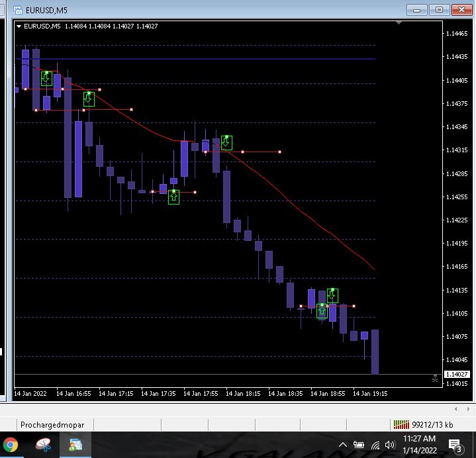Open the clock showing 11:27 AM
The height and width of the screenshot is (458, 476).
(419, 445)
